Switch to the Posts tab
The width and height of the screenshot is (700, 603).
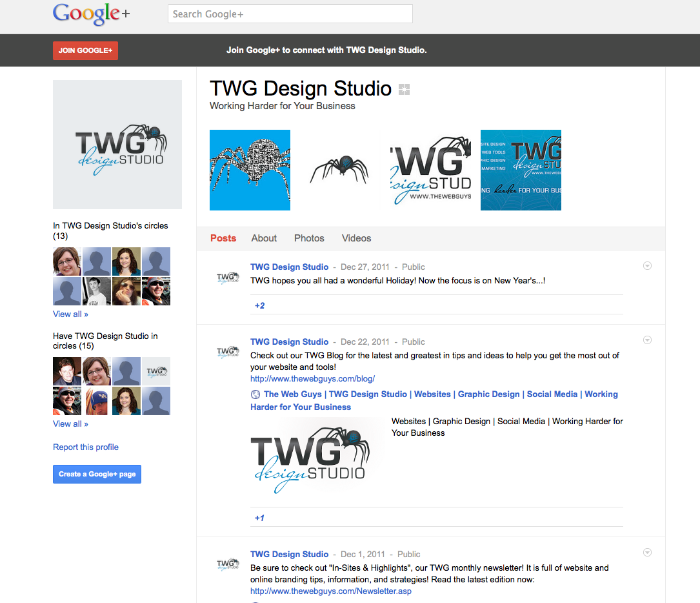point(223,238)
